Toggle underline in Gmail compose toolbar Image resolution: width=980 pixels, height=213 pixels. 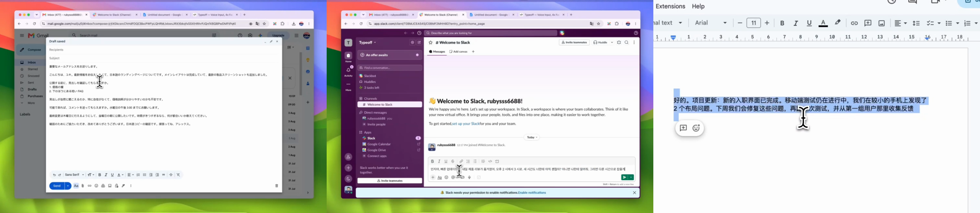click(x=112, y=175)
